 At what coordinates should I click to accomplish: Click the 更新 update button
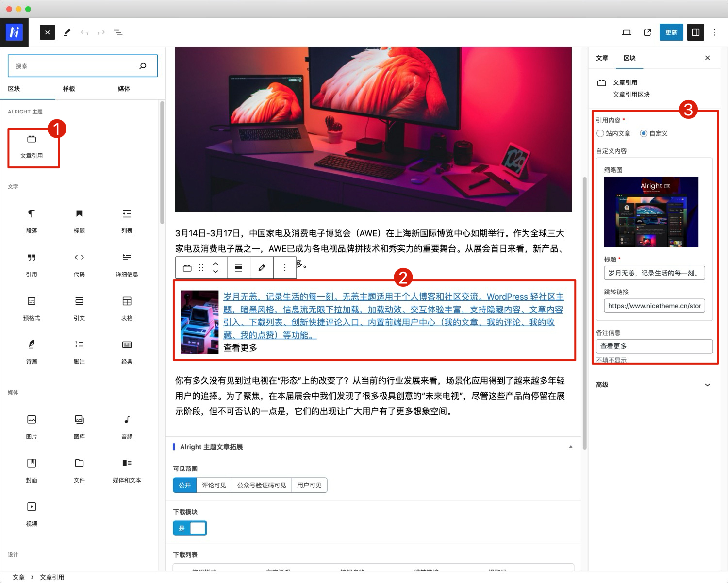671,32
